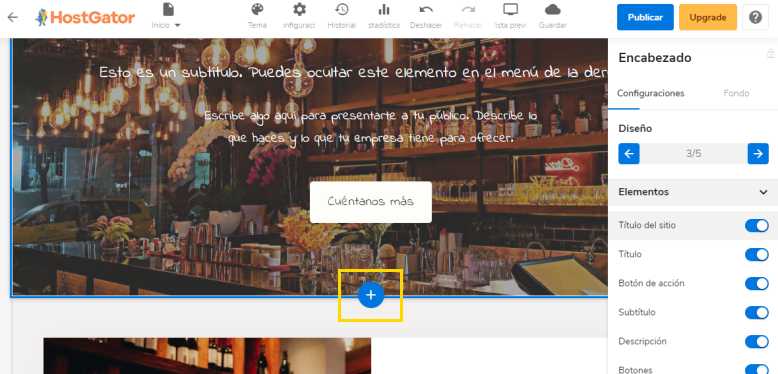
Task: Toggle the Botones switch
Action: pos(757,370)
